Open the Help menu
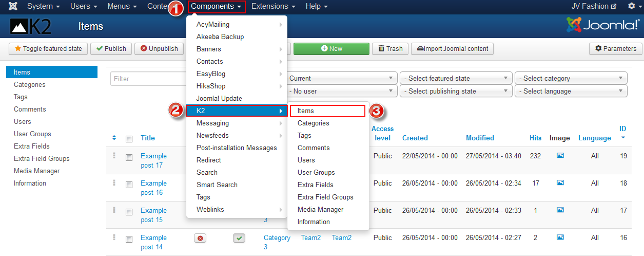Image resolution: width=644 pixels, height=256 pixels. 316,6
